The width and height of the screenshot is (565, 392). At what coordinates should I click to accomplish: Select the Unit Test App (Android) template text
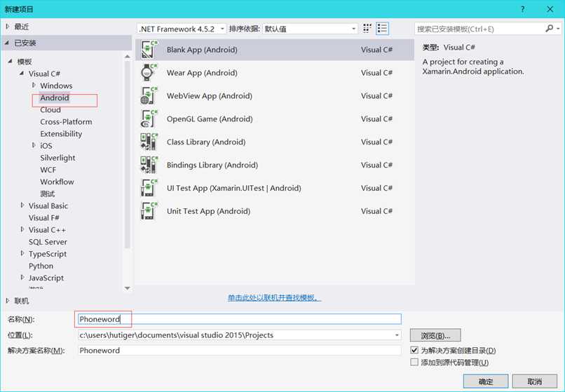(208, 211)
